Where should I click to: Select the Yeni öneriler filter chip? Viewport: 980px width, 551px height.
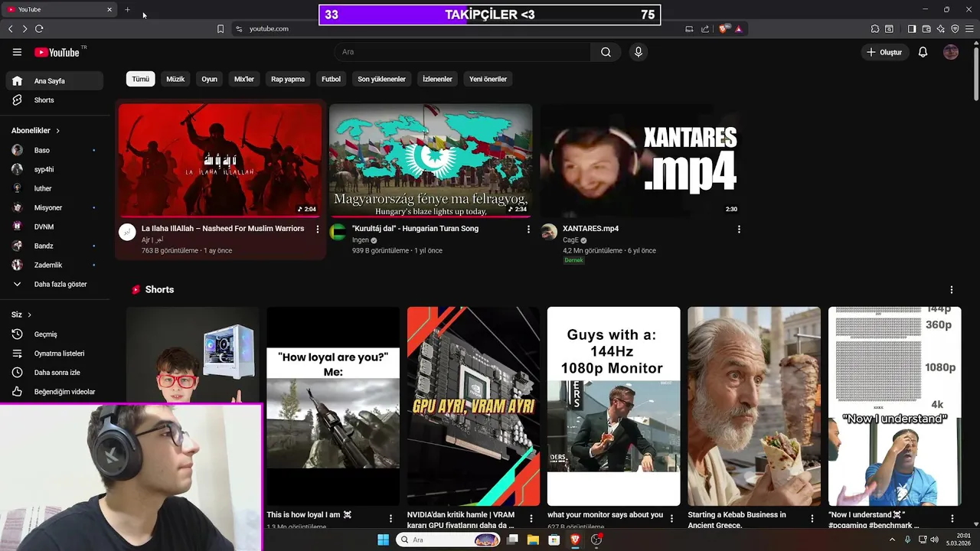(x=488, y=79)
